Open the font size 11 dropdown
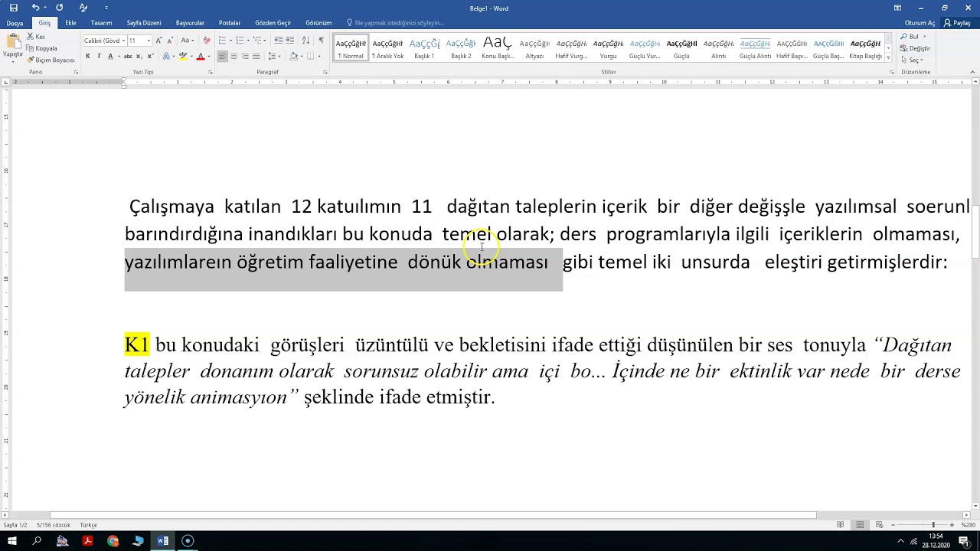Screen dimensions: 980x551 coord(149,41)
